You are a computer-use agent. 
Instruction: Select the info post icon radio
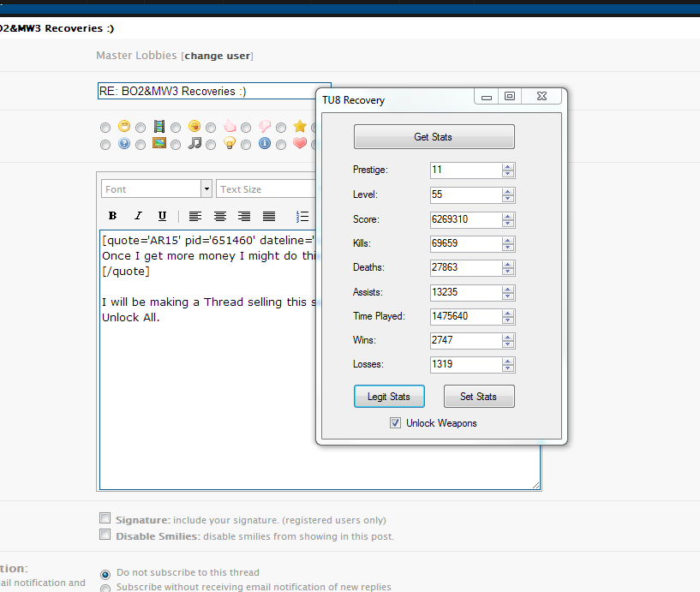pyautogui.click(x=246, y=145)
